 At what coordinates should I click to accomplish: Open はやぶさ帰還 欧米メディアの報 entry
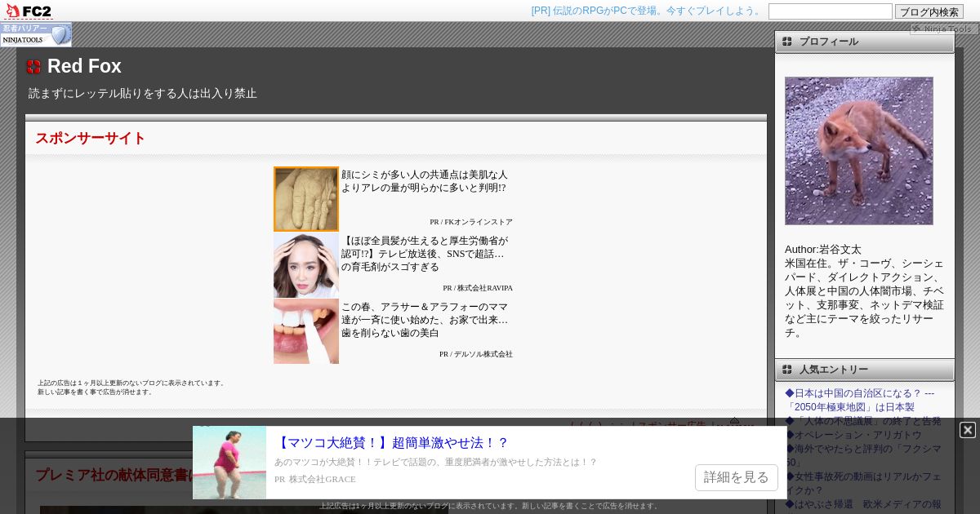click(x=863, y=504)
